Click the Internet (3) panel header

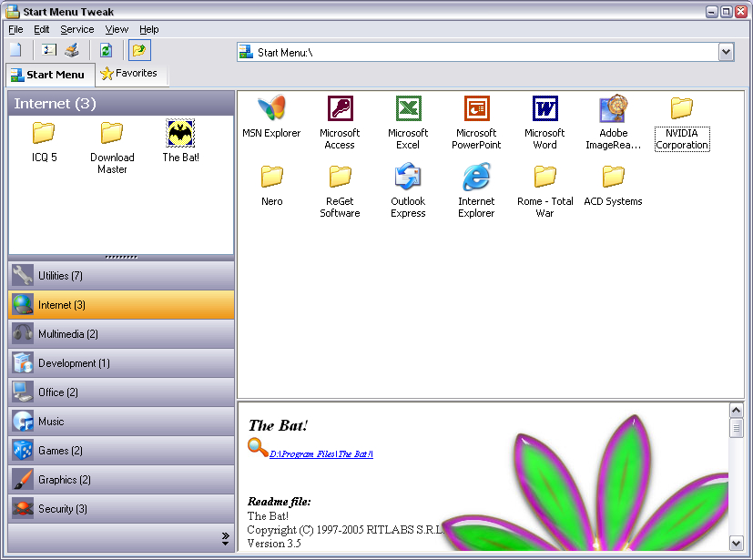121,103
